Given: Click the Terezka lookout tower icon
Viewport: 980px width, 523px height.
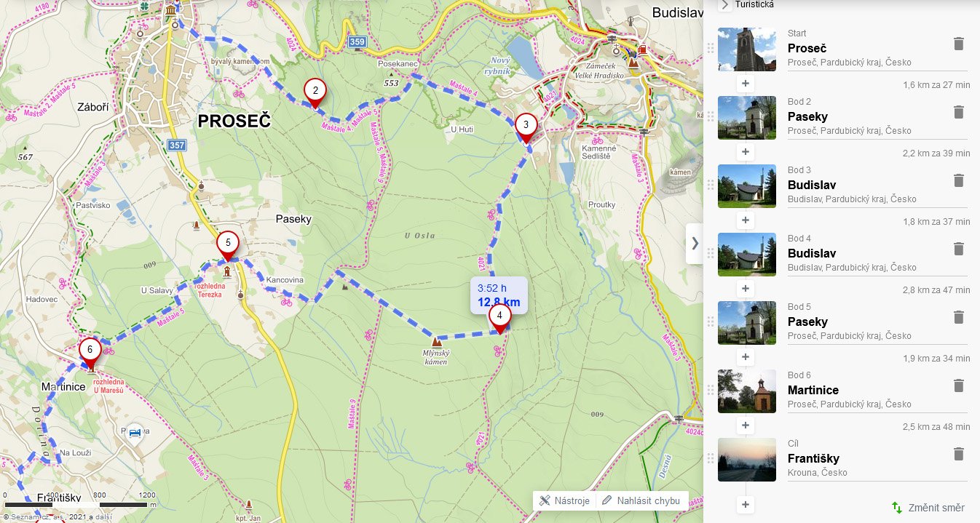Looking at the screenshot, I should [226, 273].
